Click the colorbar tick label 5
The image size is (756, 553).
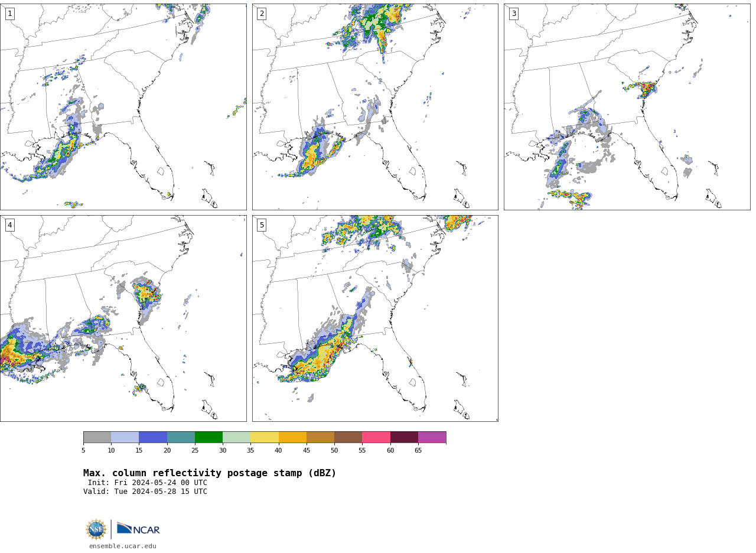[83, 451]
